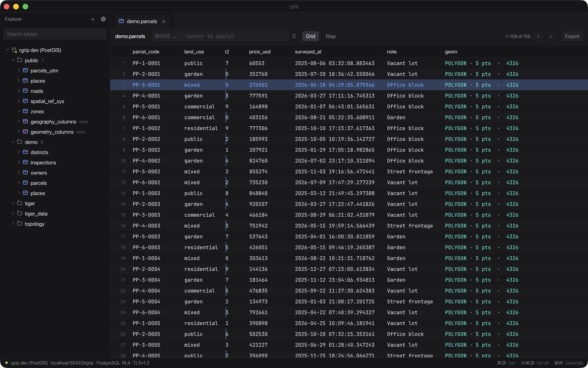
Task: Switch to Map view
Action: [330, 36]
